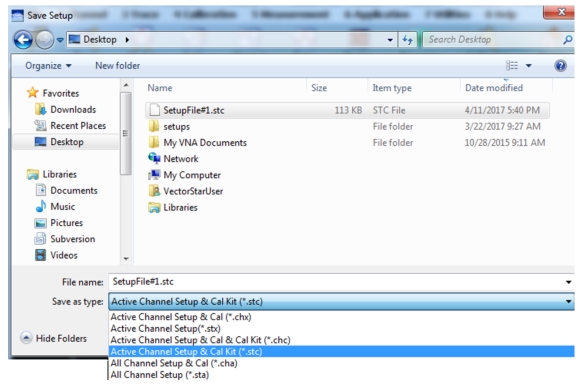Click the My VNA Documents folder icon
This screenshot has width=578, height=388.
point(154,143)
